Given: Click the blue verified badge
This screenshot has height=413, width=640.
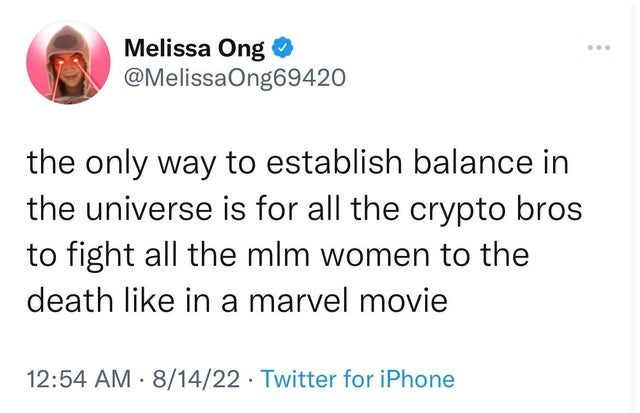Looking at the screenshot, I should click(x=285, y=46).
